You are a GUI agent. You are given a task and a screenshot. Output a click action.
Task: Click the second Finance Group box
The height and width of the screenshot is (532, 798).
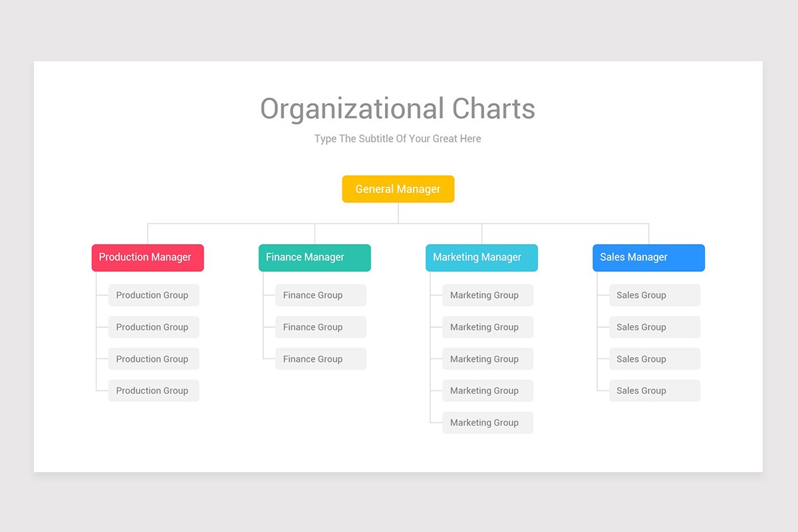pyautogui.click(x=321, y=327)
